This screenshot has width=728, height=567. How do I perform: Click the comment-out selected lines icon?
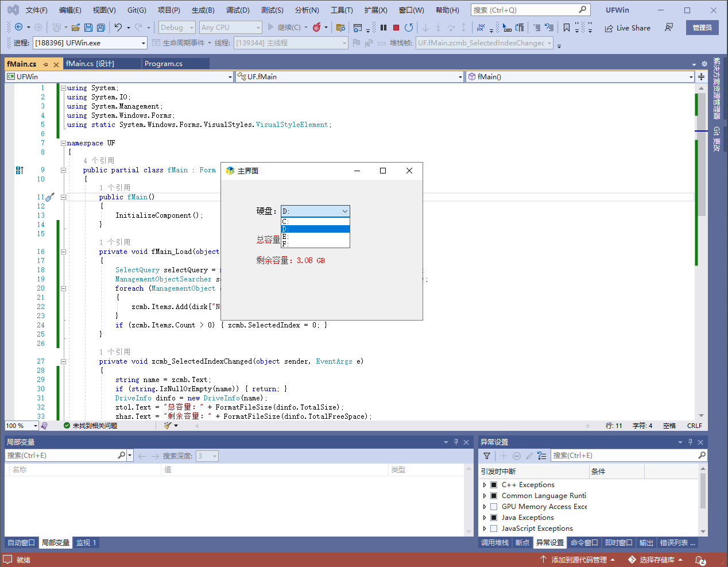coord(537,27)
